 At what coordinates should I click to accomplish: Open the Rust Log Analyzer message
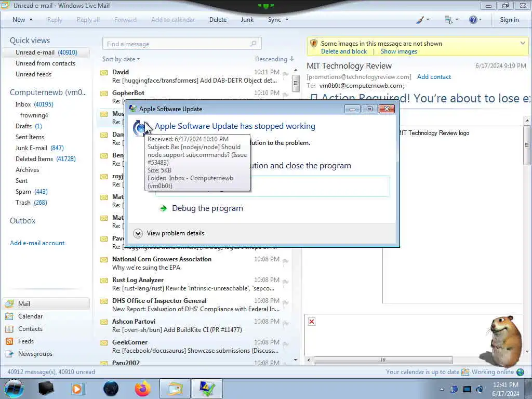(x=194, y=284)
